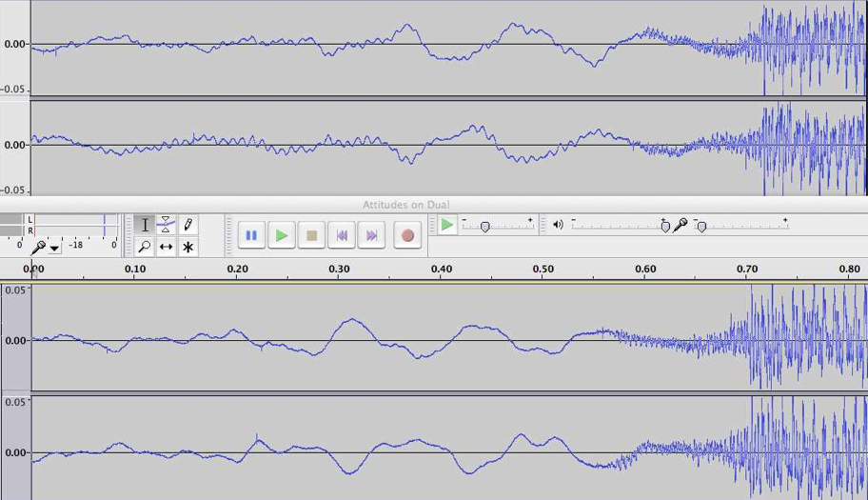Select the Multi-Tool asterisk mode
Image resolution: width=868 pixels, height=500 pixels.
pos(188,247)
